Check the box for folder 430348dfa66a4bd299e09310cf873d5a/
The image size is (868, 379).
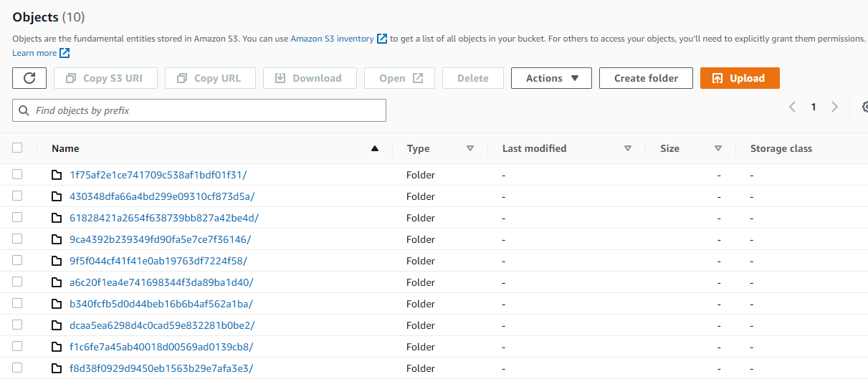click(x=17, y=196)
